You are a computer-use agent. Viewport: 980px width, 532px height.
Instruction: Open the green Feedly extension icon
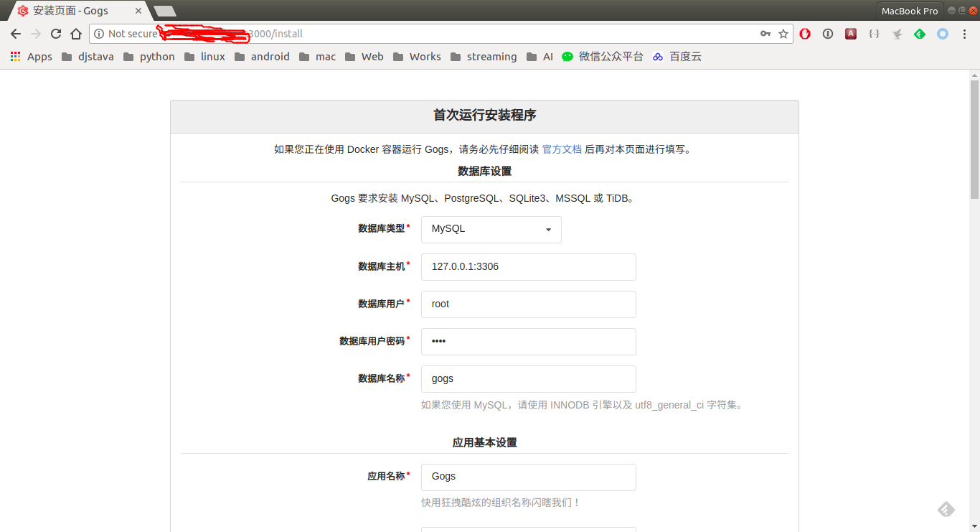click(920, 34)
